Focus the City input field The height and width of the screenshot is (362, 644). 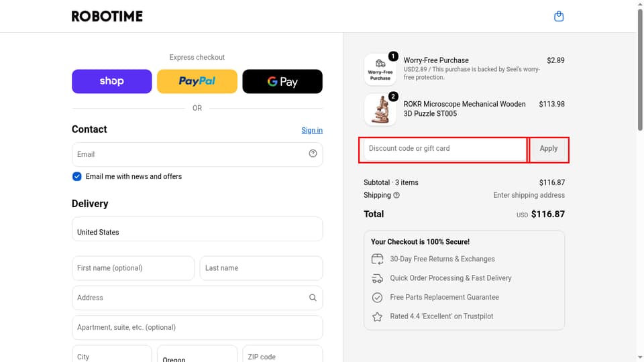pyautogui.click(x=112, y=354)
